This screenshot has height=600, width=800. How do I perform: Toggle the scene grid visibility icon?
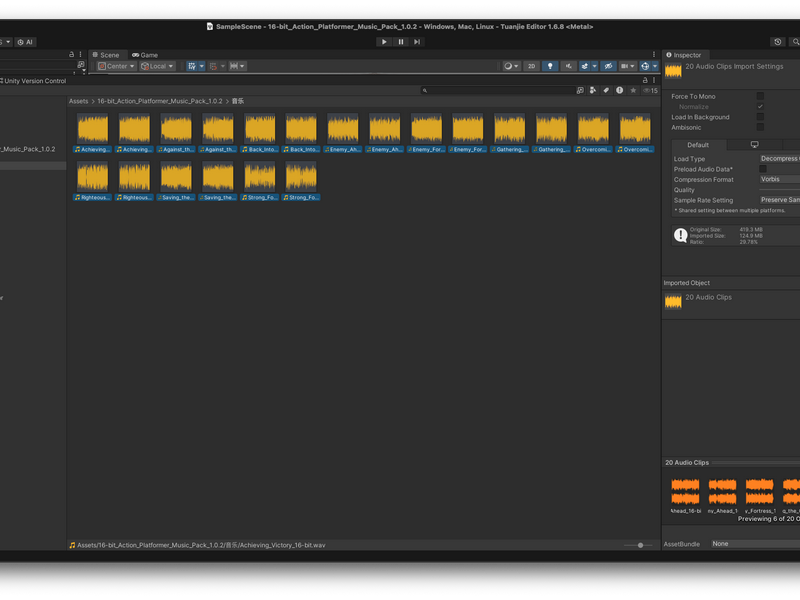(x=192, y=66)
